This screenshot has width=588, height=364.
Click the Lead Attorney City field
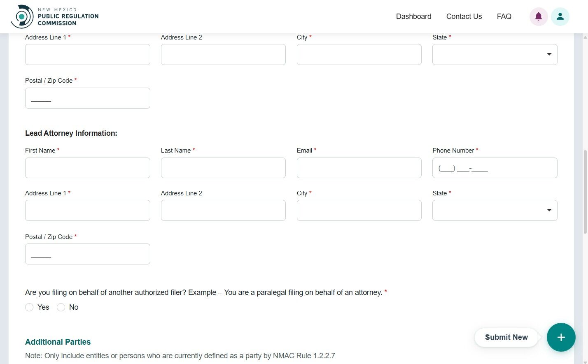(359, 210)
